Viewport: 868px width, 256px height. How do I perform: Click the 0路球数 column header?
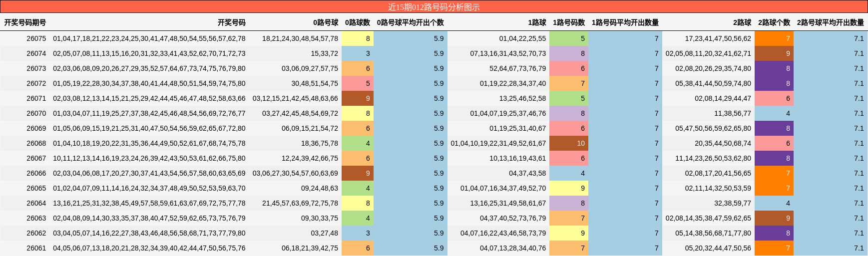tap(358, 22)
